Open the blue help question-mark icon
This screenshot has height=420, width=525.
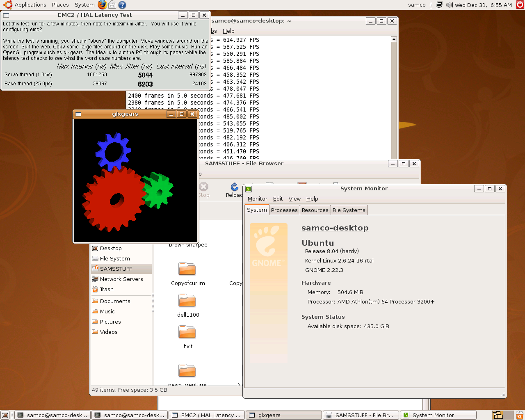[122, 5]
